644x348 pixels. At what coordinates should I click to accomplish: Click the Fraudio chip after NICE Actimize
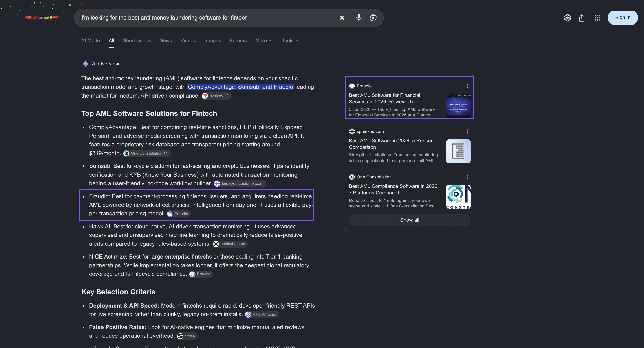pos(201,274)
